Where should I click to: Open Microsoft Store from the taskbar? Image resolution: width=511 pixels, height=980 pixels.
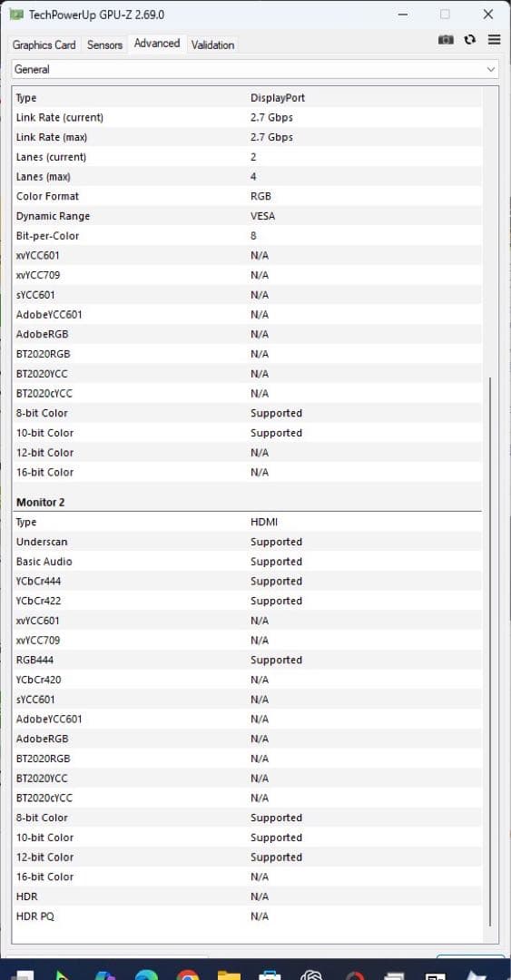[x=270, y=974]
